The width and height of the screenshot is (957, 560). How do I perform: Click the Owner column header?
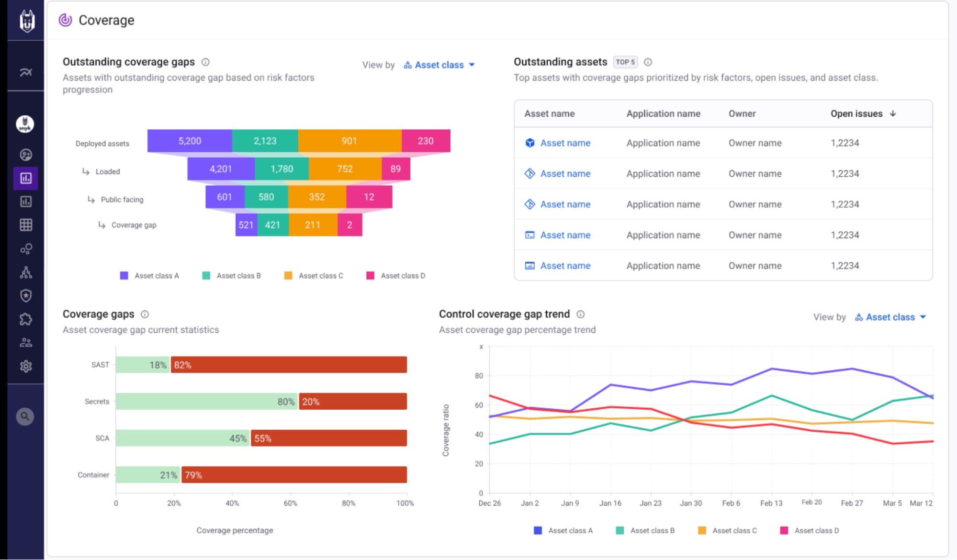742,113
